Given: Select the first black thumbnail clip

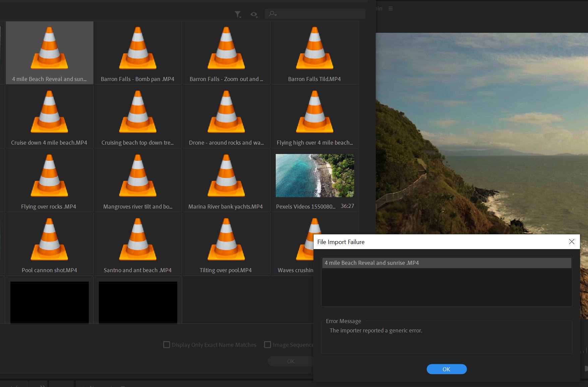Looking at the screenshot, I should pyautogui.click(x=50, y=302).
